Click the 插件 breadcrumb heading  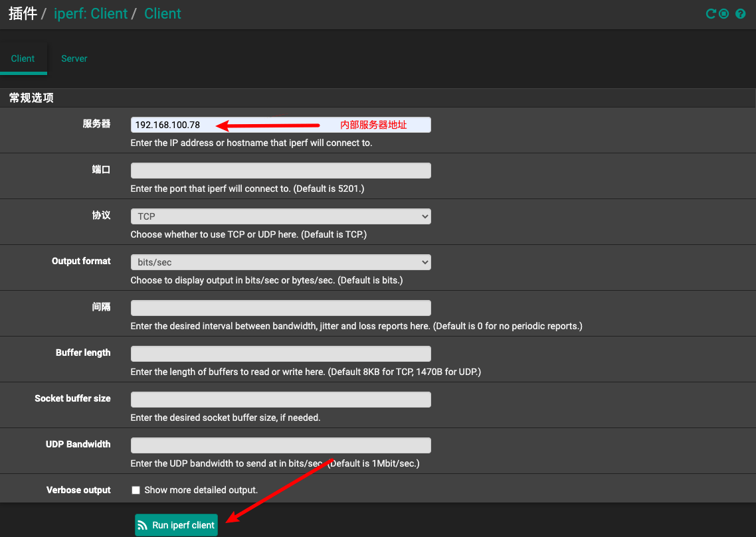click(x=23, y=14)
